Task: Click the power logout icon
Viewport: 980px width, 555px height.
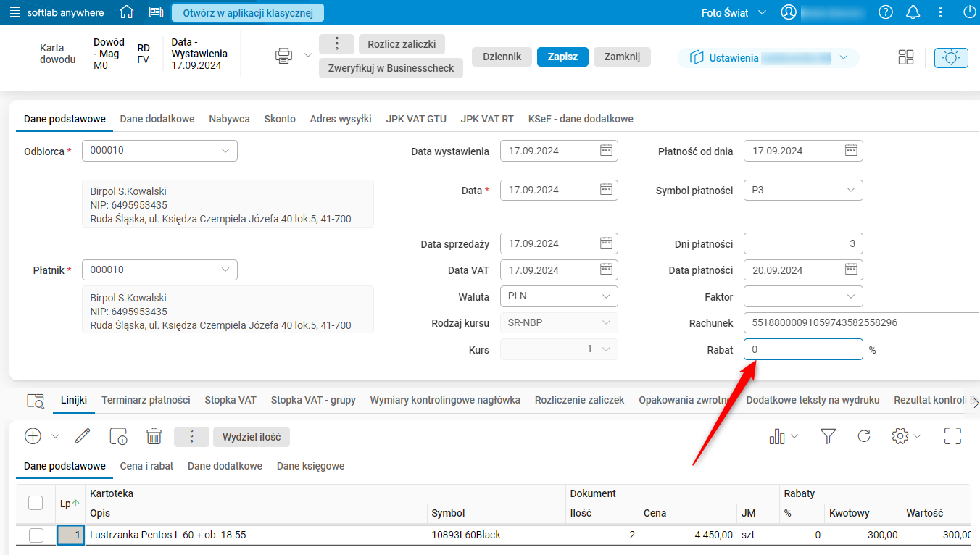Action: (970, 12)
